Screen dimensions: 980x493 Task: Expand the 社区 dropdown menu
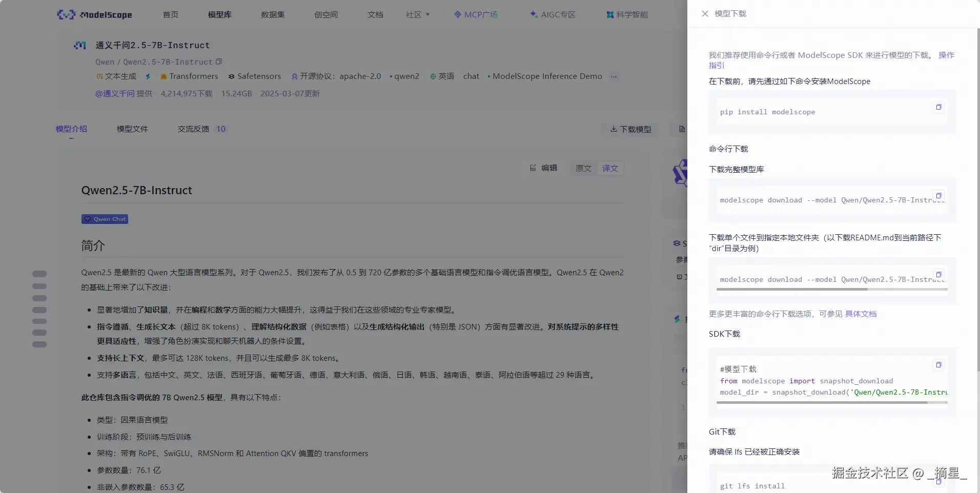(x=417, y=14)
